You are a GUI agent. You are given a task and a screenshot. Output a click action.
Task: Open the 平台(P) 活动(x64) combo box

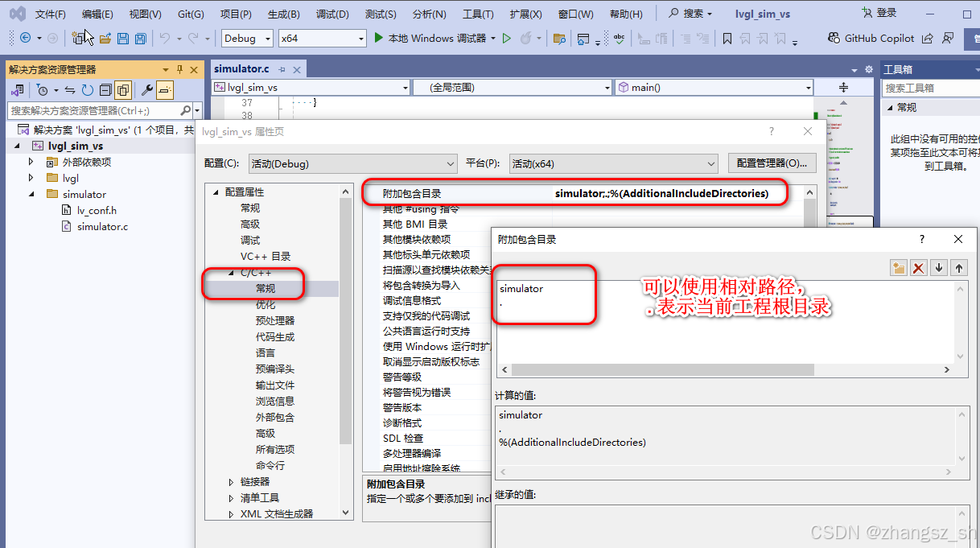tap(614, 163)
